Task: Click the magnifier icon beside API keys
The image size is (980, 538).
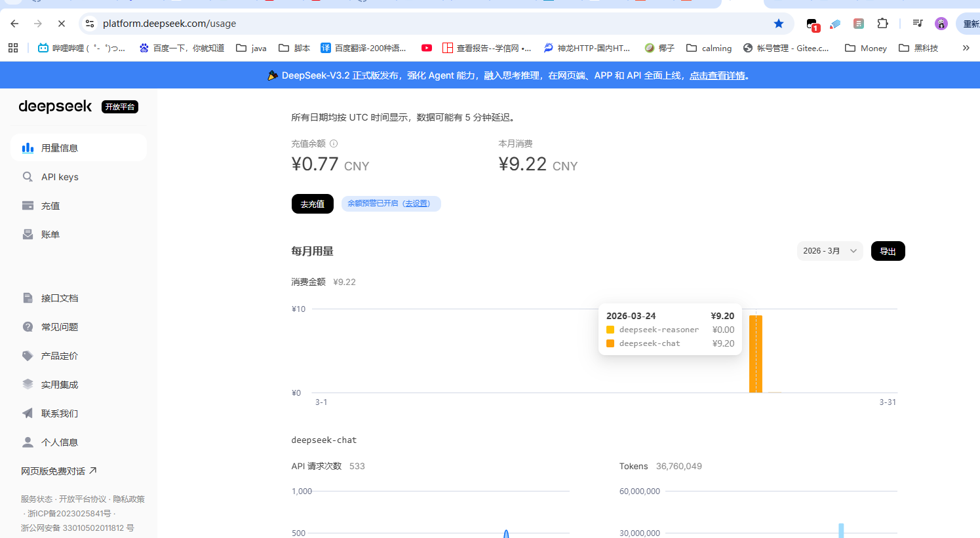Action: coord(28,177)
